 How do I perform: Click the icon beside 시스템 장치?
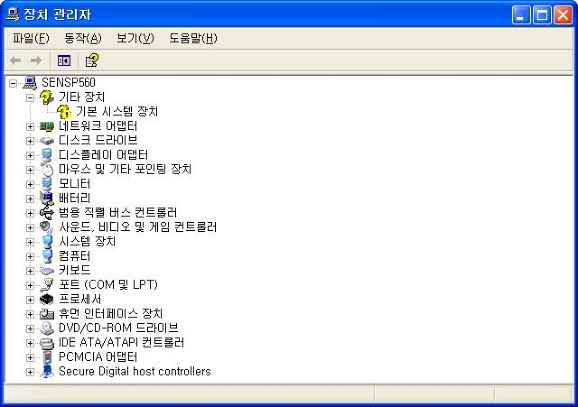[x=47, y=242]
